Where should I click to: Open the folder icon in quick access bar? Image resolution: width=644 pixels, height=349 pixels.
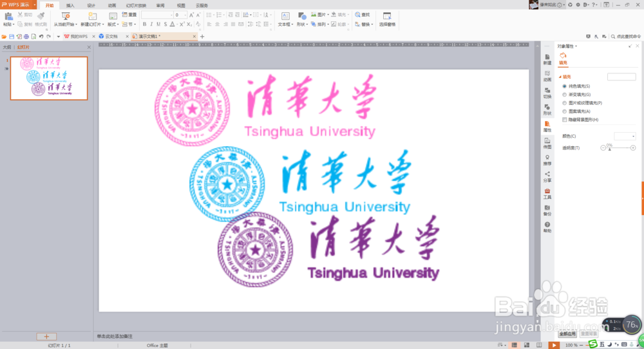click(4, 37)
